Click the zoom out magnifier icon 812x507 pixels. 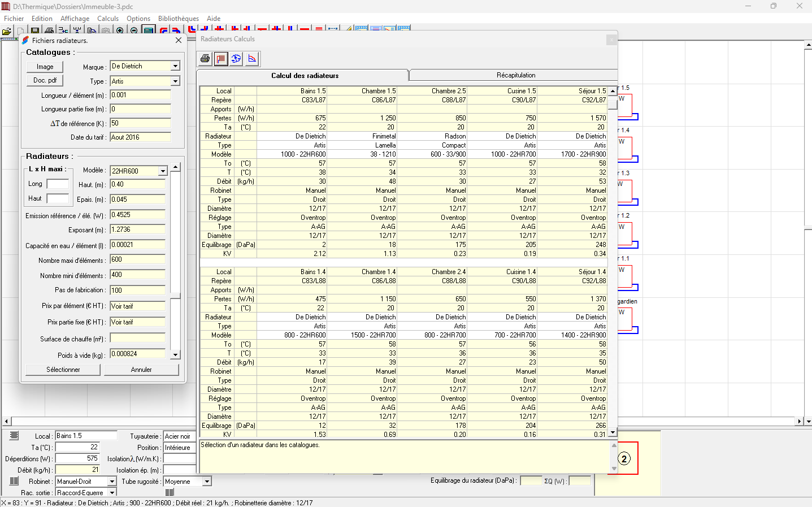click(134, 31)
